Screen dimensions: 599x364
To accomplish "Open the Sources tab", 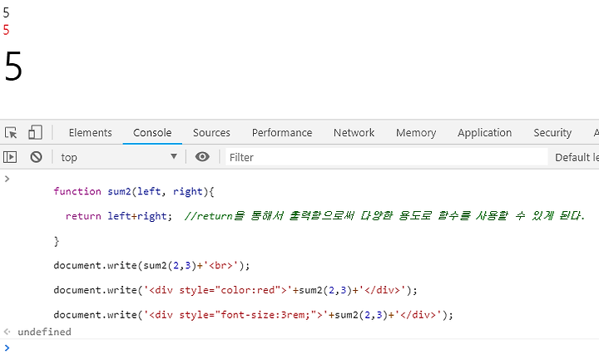I will click(x=211, y=133).
